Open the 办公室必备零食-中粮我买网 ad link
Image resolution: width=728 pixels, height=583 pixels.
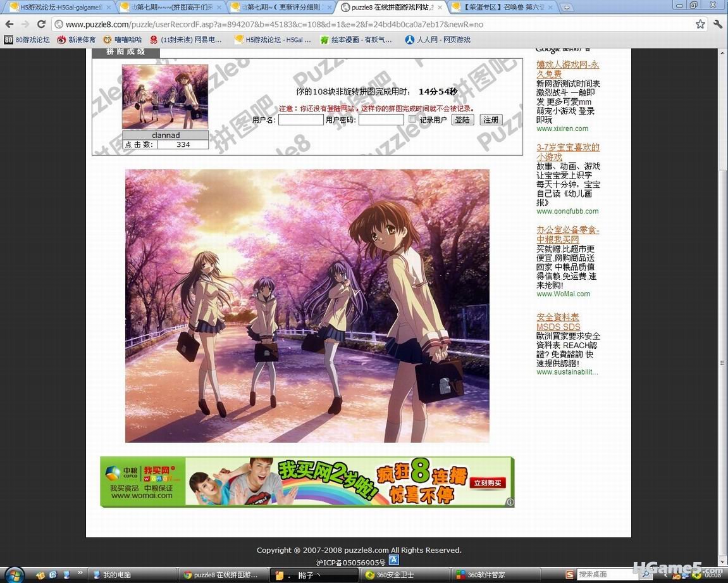[x=568, y=235]
